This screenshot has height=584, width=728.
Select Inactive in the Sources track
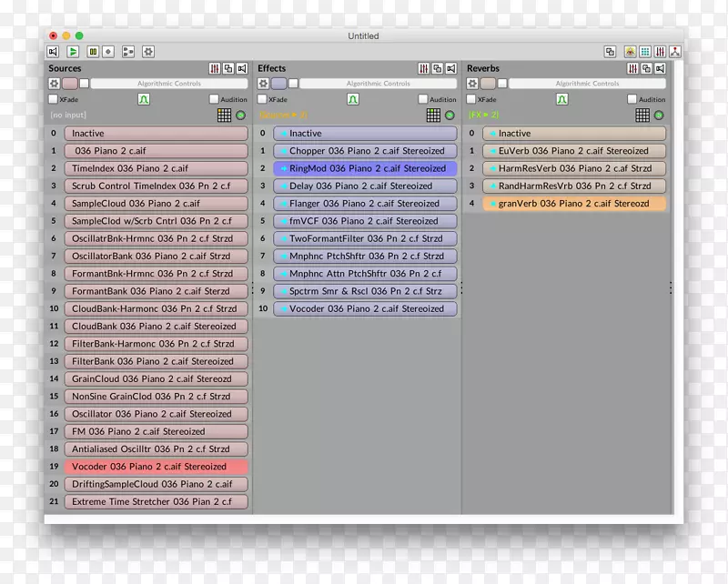pos(156,133)
